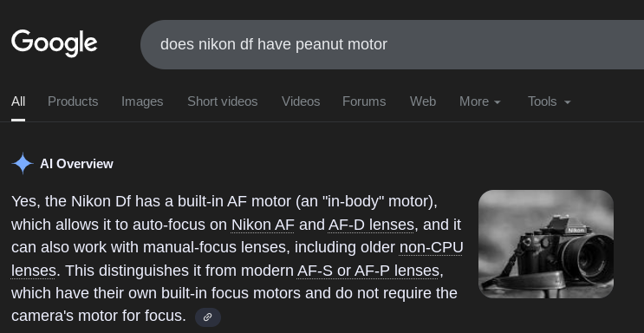Click inside the search query field
Viewport: 644px width, 333px height.
click(x=393, y=44)
